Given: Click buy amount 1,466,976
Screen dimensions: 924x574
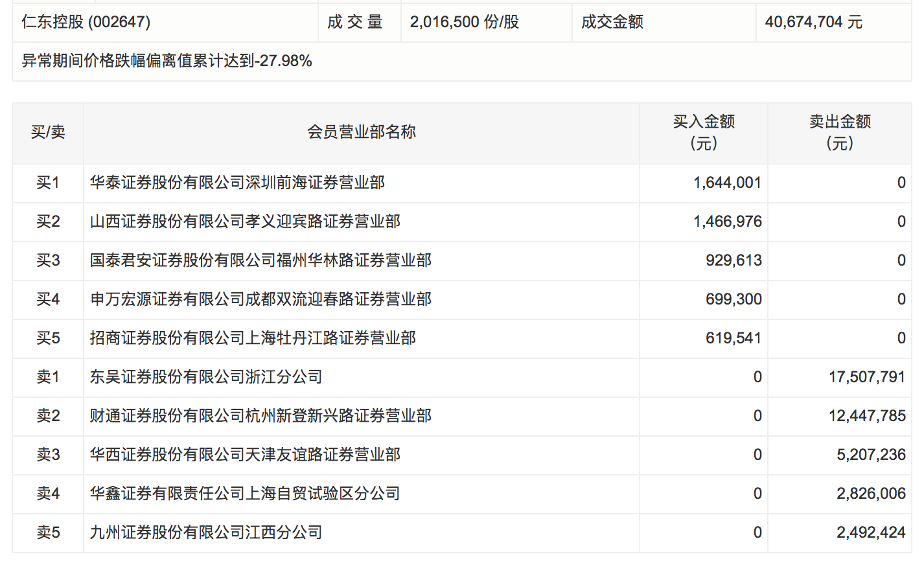Looking at the screenshot, I should pyautogui.click(x=728, y=222).
